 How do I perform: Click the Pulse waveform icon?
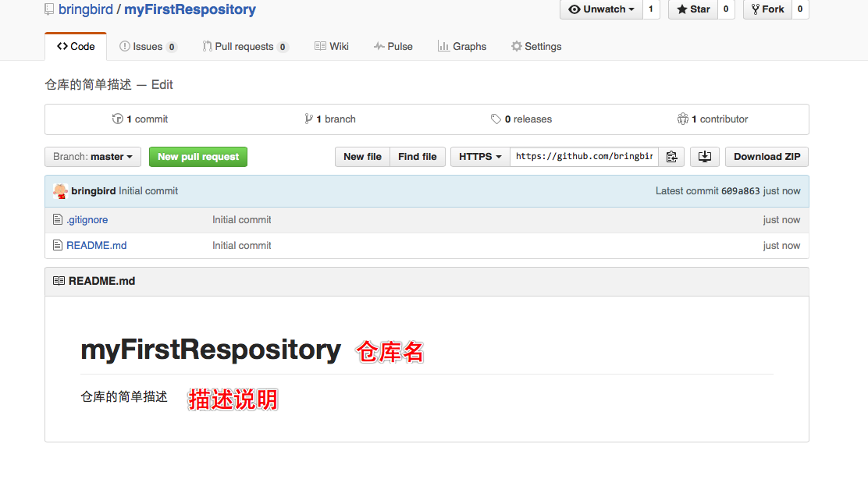tap(379, 47)
